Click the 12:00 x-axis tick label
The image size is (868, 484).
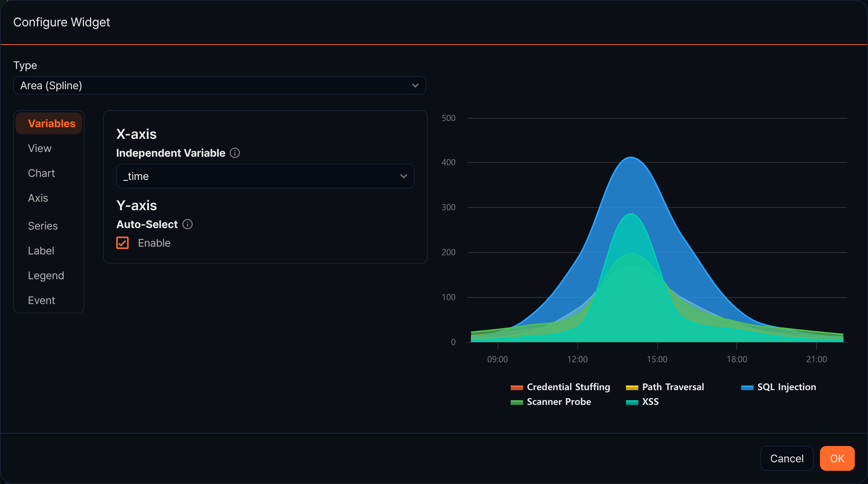tap(577, 359)
